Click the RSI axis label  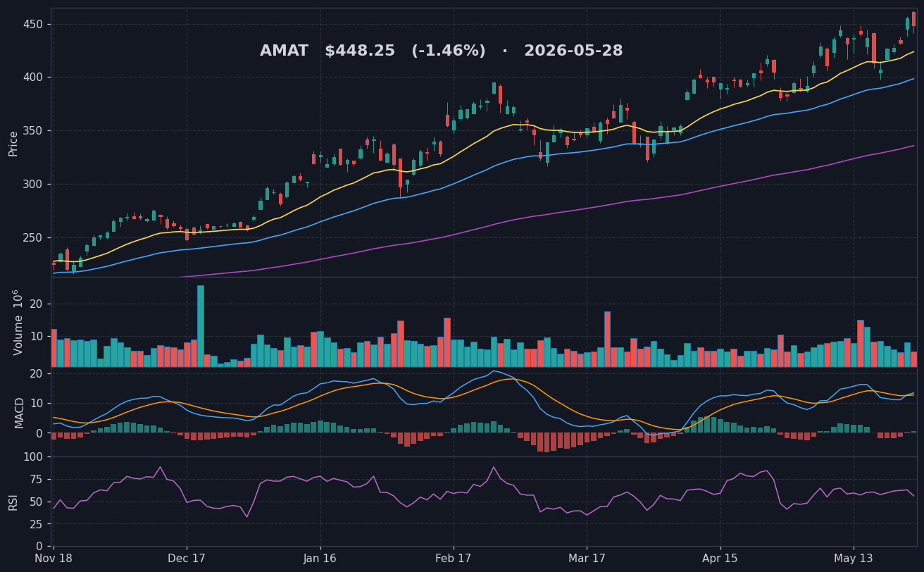point(13,502)
